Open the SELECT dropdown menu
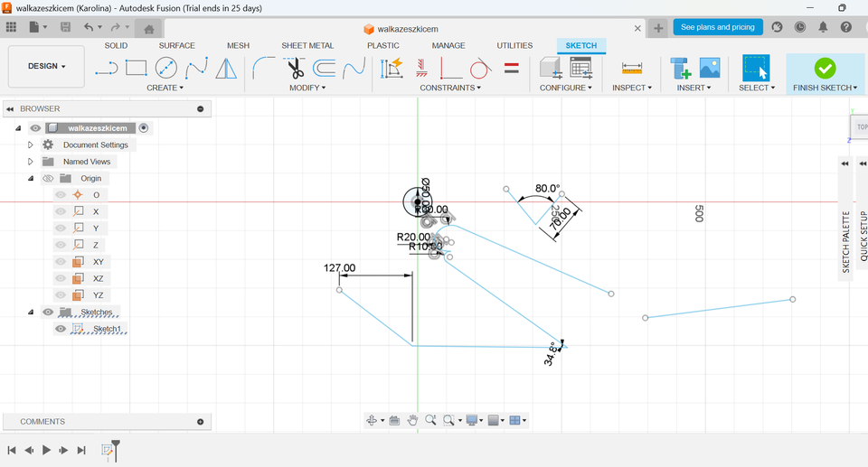 click(757, 88)
